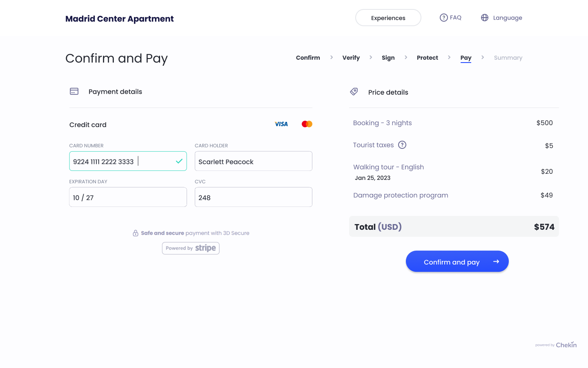Click the Walking tour - English label

[389, 167]
